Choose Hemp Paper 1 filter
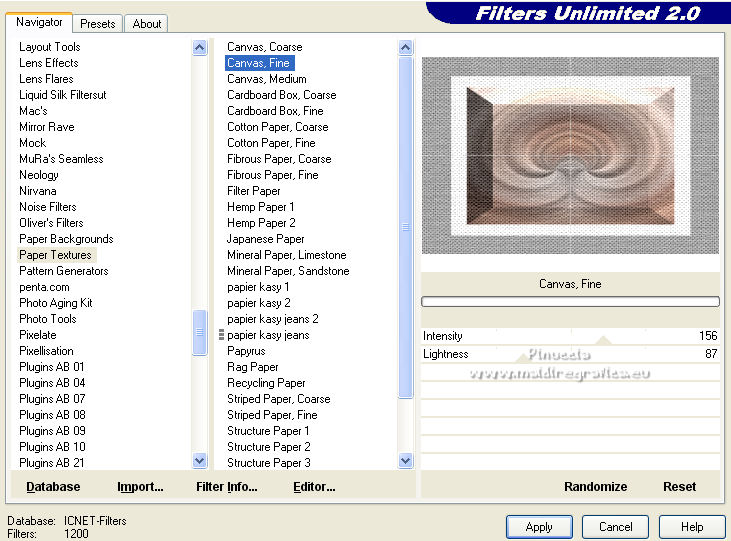The image size is (731, 541). pyautogui.click(x=261, y=207)
